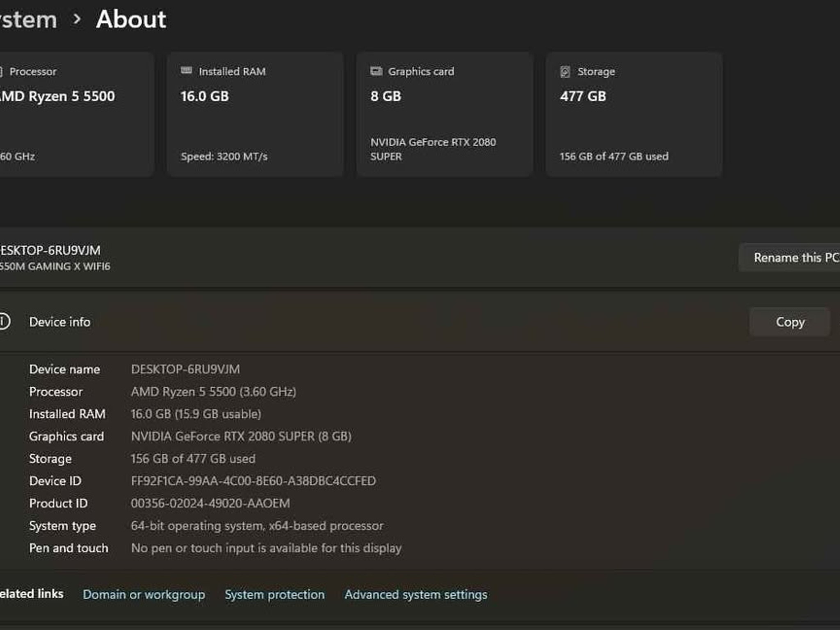
Task: Copy device info with Copy button
Action: 790,322
